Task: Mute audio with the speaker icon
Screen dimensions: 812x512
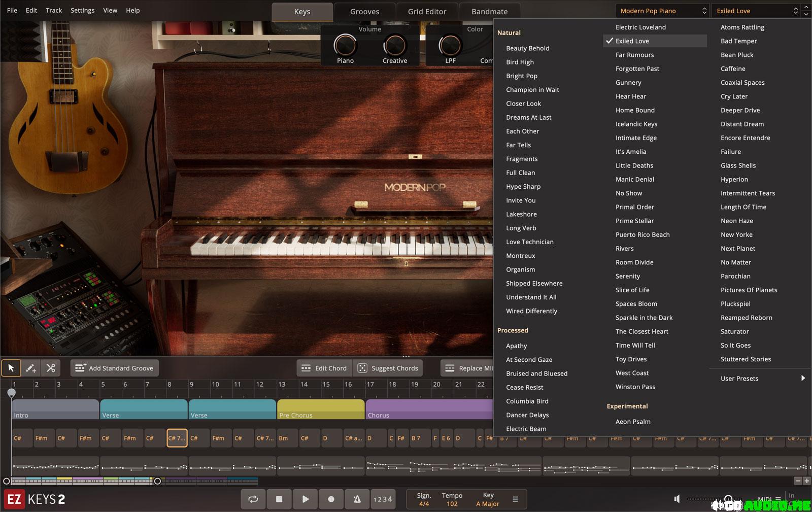Action: (x=676, y=499)
